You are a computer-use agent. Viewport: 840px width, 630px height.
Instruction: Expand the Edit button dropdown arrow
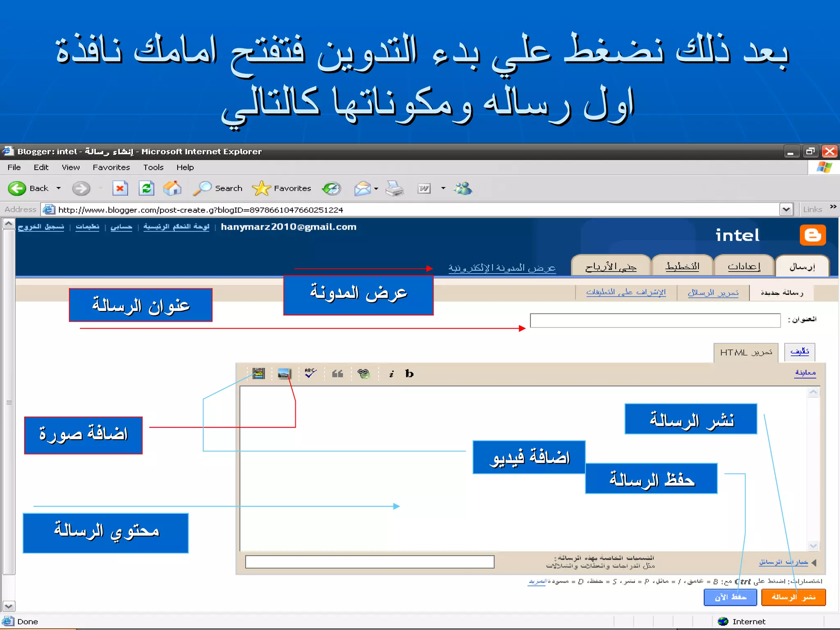tap(443, 188)
